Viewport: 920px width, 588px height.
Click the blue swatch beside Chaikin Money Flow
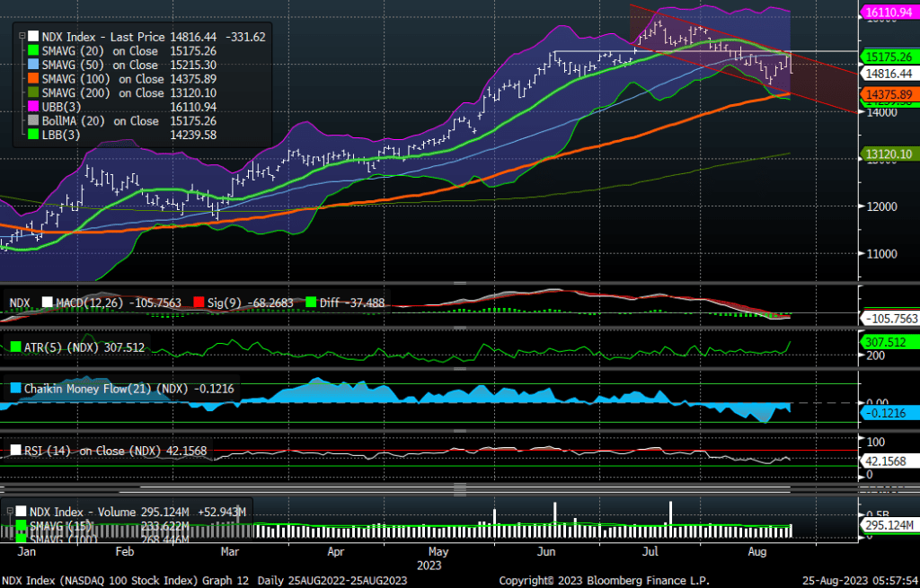(x=16, y=388)
